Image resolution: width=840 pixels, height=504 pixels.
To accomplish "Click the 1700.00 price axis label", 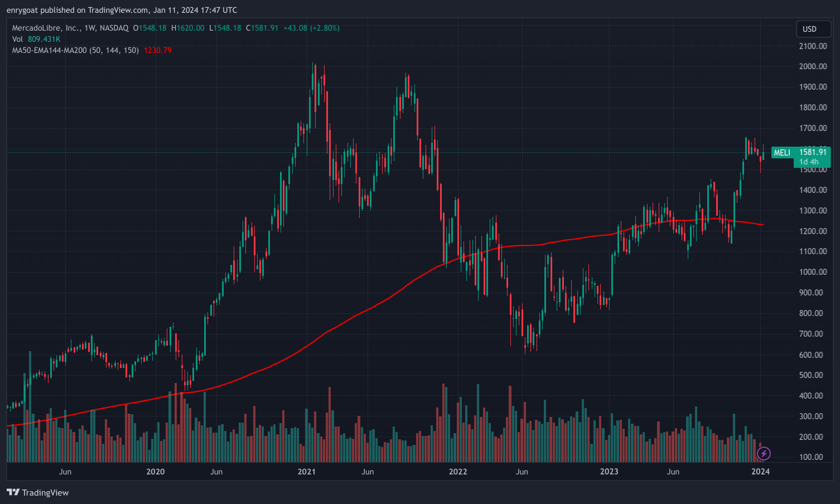I will pos(813,128).
